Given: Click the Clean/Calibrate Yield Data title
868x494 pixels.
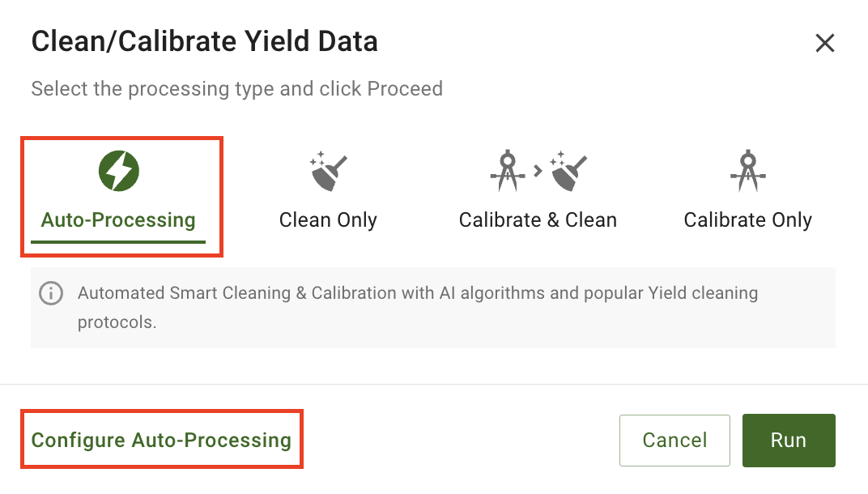Looking at the screenshot, I should coord(204,41).
